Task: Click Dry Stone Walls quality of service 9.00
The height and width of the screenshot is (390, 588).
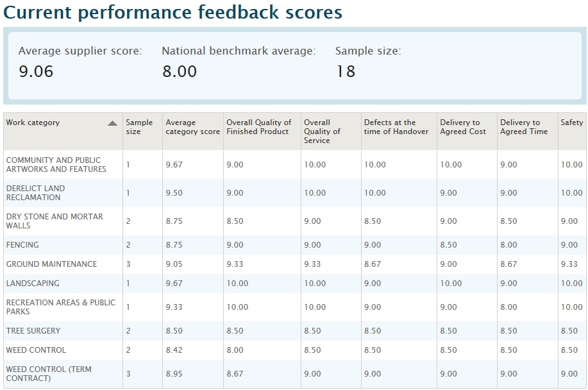Action: tap(312, 221)
